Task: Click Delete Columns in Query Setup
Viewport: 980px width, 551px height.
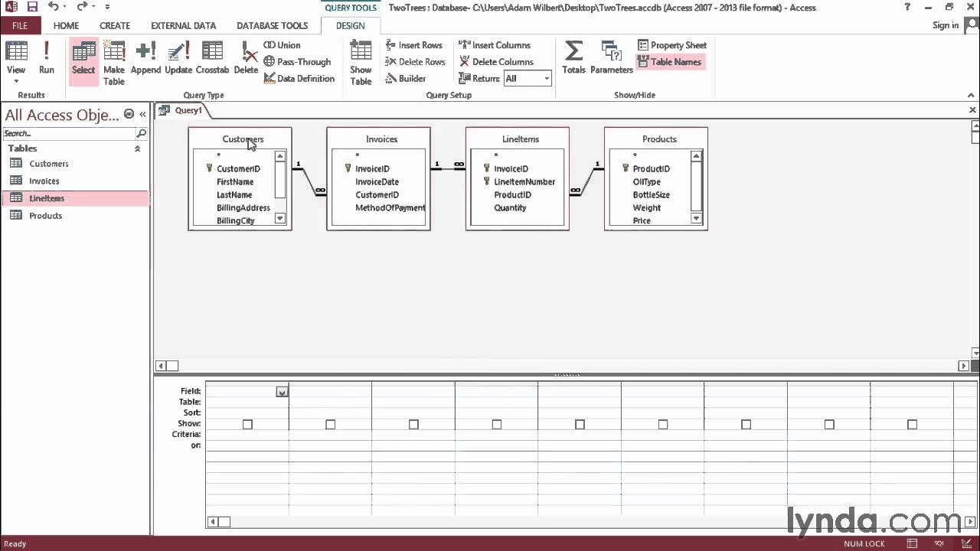Action: (496, 62)
